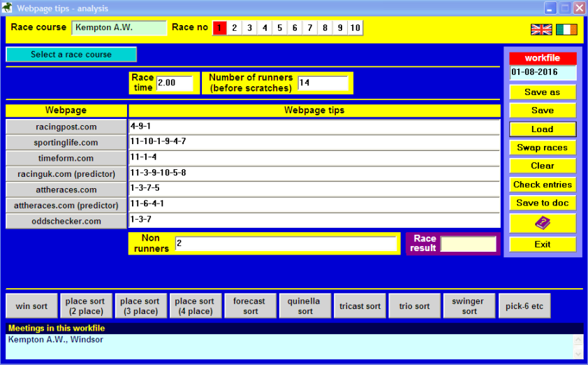
Task: Click the Non runners field
Action: coord(286,243)
